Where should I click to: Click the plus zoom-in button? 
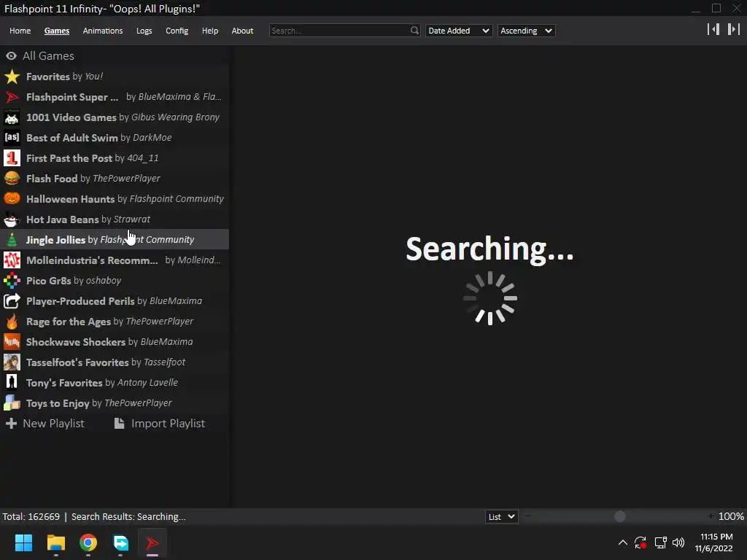[711, 516]
